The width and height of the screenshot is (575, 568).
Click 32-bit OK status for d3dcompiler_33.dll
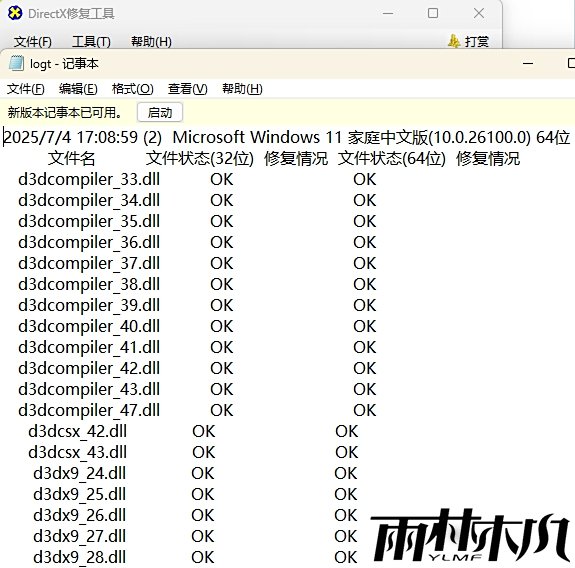(x=222, y=180)
